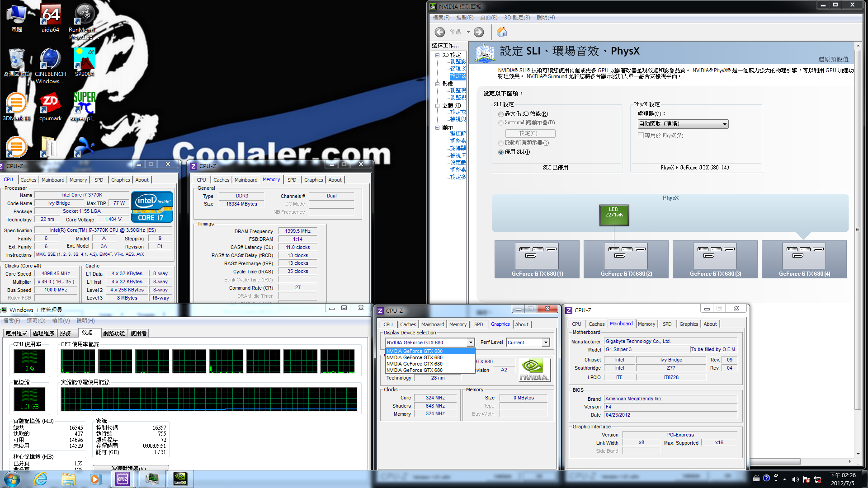The image size is (868, 488).
Task: Open the Change resolution tree link
Action: pyautogui.click(x=458, y=134)
